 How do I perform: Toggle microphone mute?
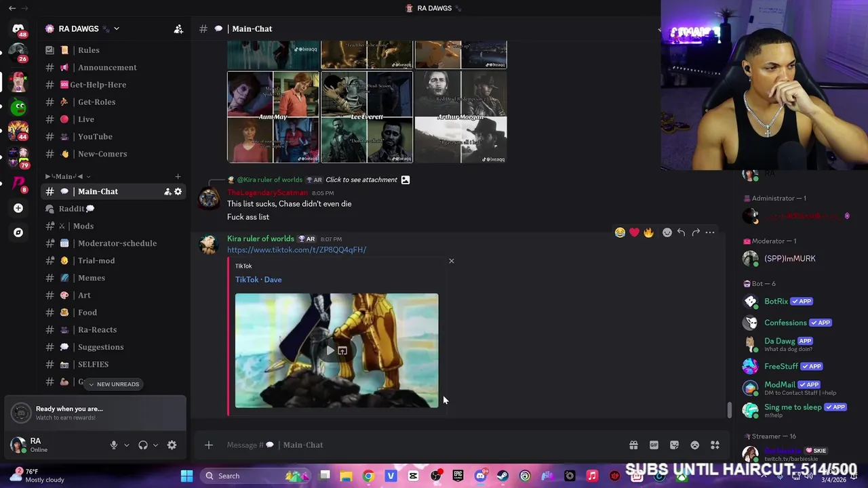point(114,445)
